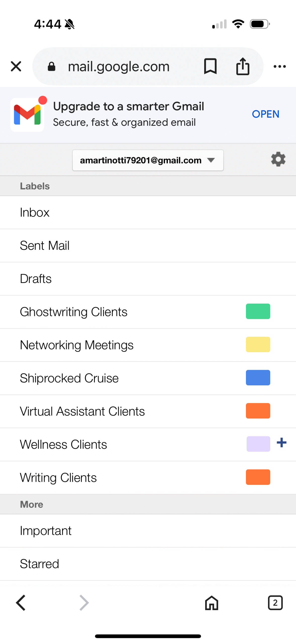Click the green Ghostwriting Clients color swatch
Viewport: 296px width, 644px height.
(x=258, y=311)
